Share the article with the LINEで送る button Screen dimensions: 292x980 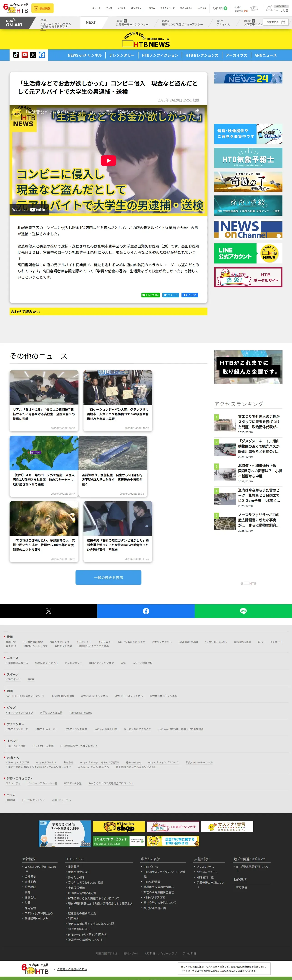pyautogui.click(x=151, y=295)
